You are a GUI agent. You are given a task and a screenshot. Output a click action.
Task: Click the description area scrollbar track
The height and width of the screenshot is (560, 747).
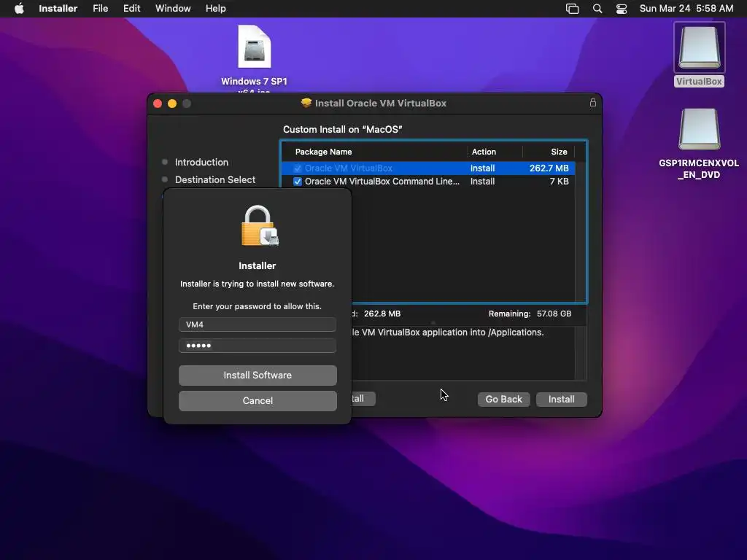(x=580, y=353)
